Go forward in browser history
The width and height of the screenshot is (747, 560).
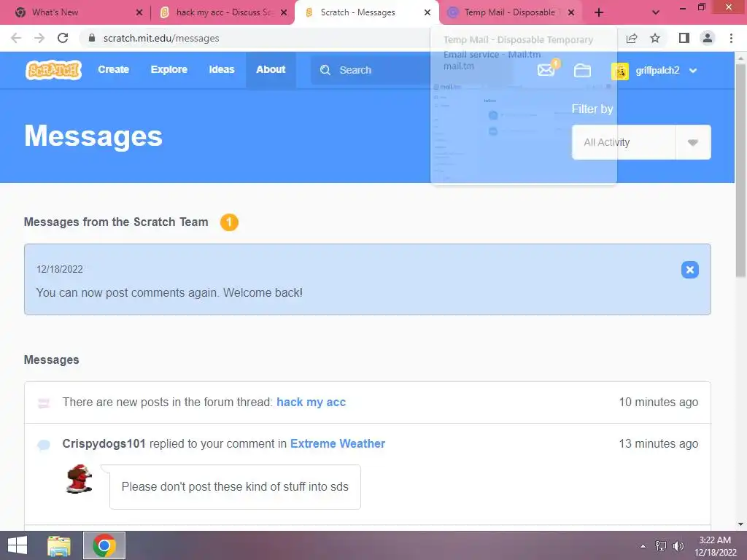pos(39,38)
